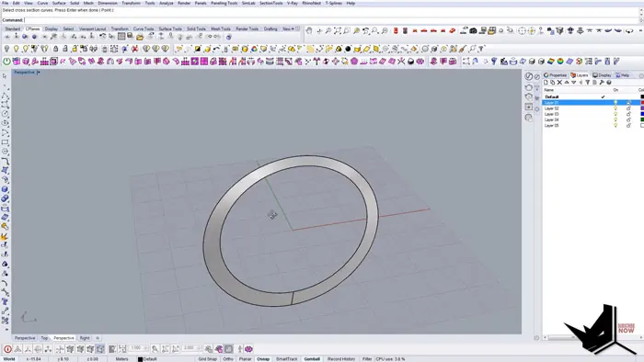The height and width of the screenshot is (362, 644).
Task: Select the Rectangle tool in left sidebar
Action: (x=5, y=141)
